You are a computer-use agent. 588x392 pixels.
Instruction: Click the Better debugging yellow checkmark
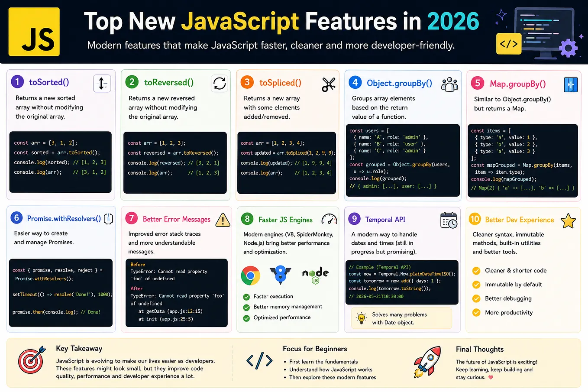pyautogui.click(x=476, y=298)
